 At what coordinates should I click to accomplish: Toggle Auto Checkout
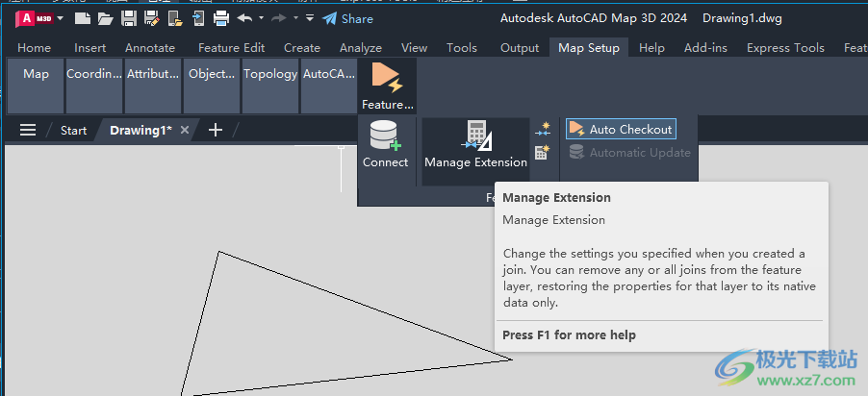click(621, 130)
